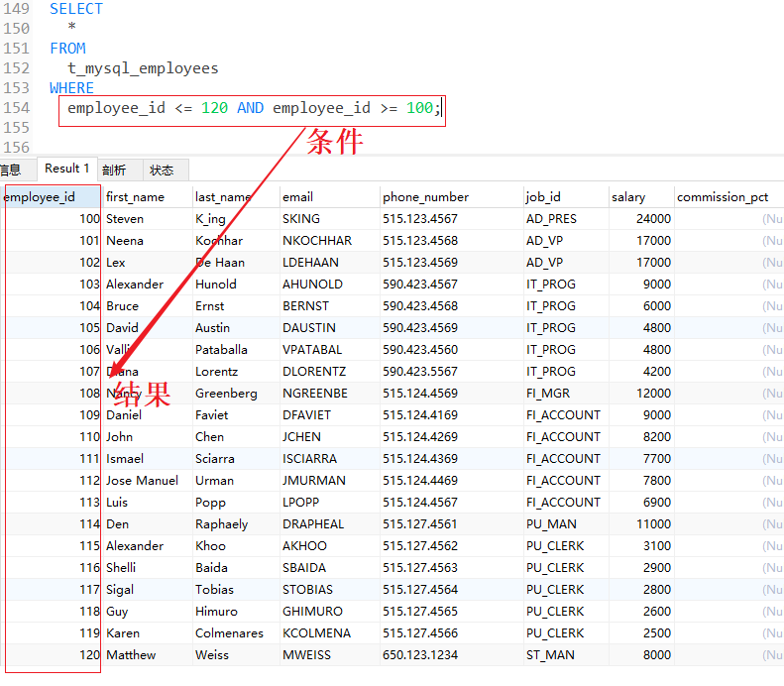Screen dimensions: 784x686
Task: Select the first name cell Matthew
Action: (148, 655)
